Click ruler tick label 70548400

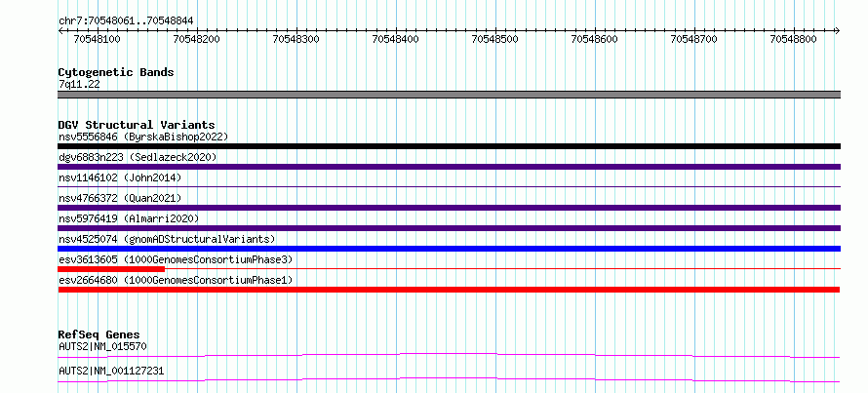pyautogui.click(x=396, y=39)
